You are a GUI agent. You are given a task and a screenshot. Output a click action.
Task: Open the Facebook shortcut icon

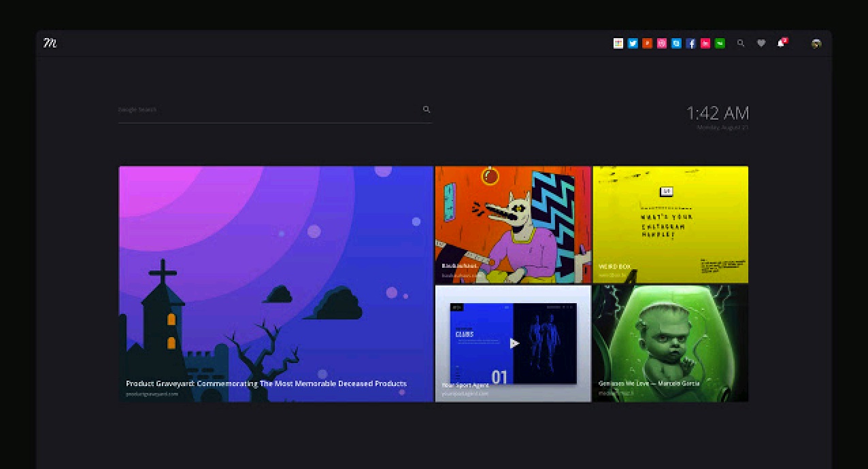(690, 44)
